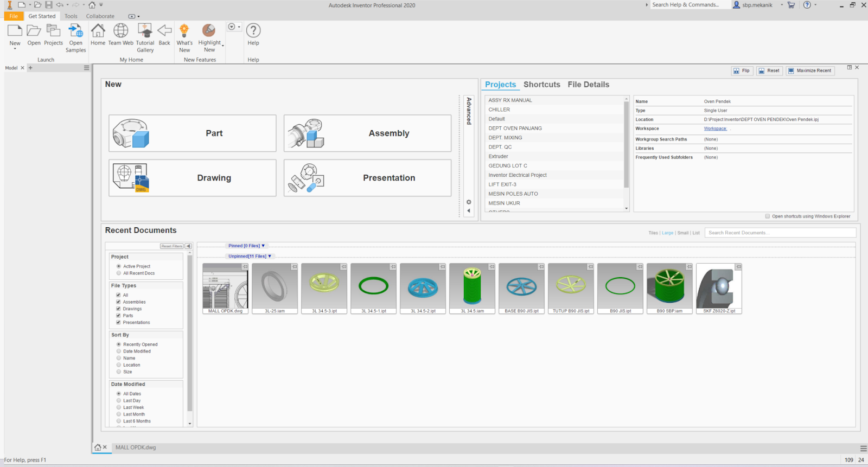Toggle the Presentations checkbox
Viewport: 868px width, 467px height.
click(118, 323)
